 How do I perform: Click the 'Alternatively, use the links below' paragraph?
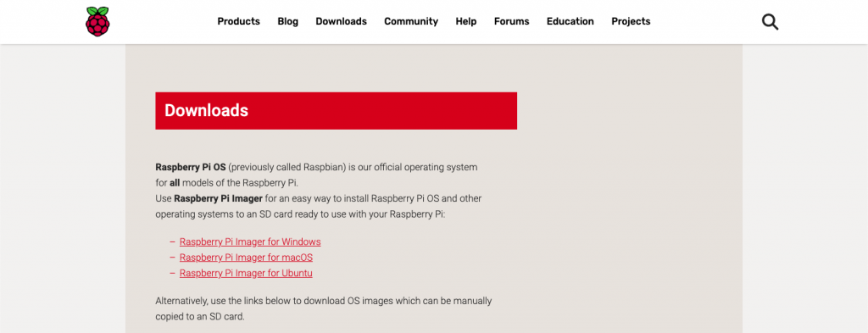pos(324,309)
